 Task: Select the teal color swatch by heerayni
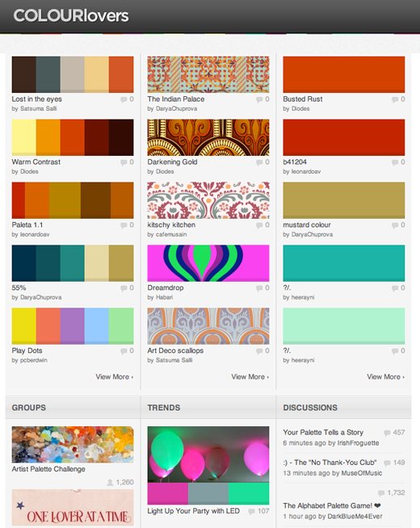(x=344, y=263)
